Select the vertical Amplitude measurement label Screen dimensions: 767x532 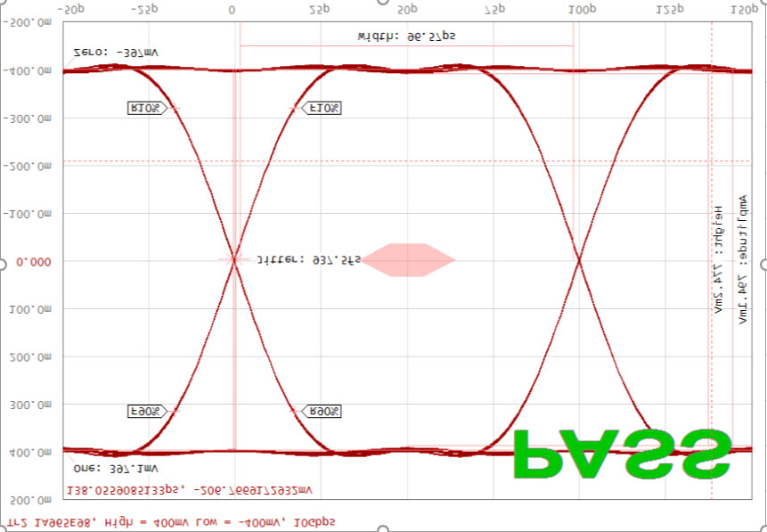point(741,260)
